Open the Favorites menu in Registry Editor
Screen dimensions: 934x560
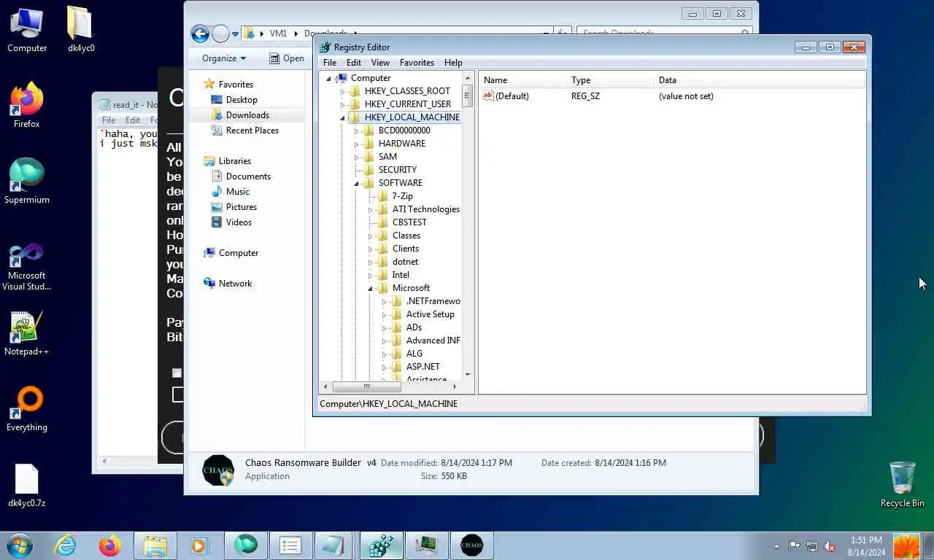417,63
